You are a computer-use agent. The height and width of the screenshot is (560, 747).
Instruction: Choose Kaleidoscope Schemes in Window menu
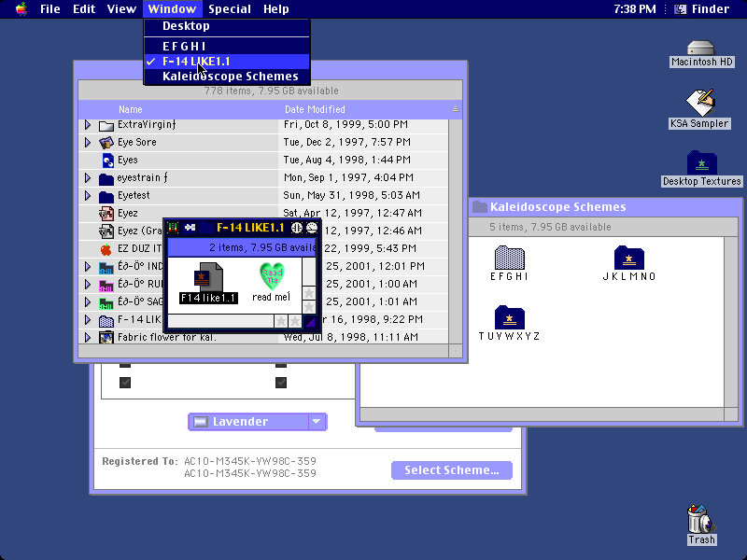point(227,77)
